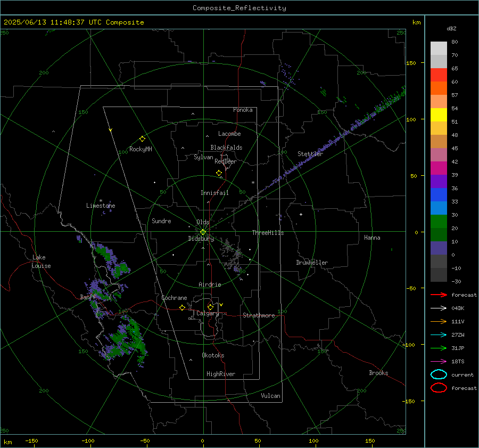The image size is (479, 448).
Task: Click the yellow diamond marker above Calgary
Action: (210, 307)
